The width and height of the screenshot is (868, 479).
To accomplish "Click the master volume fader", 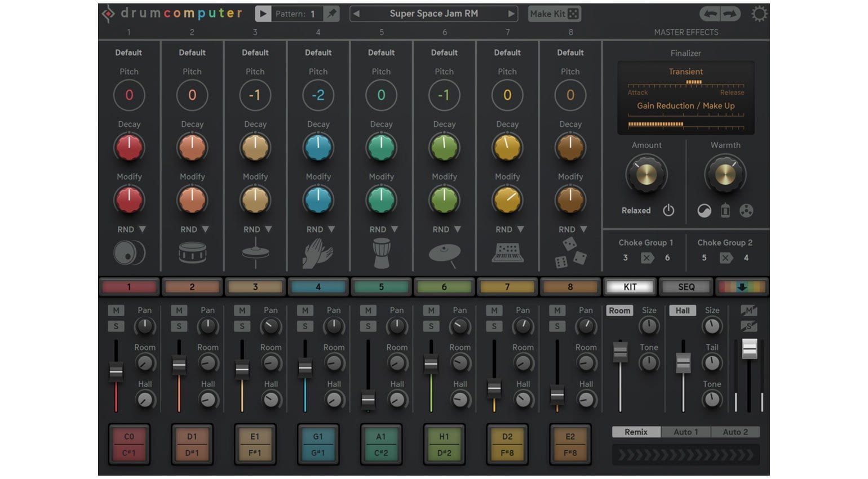I will coord(749,349).
